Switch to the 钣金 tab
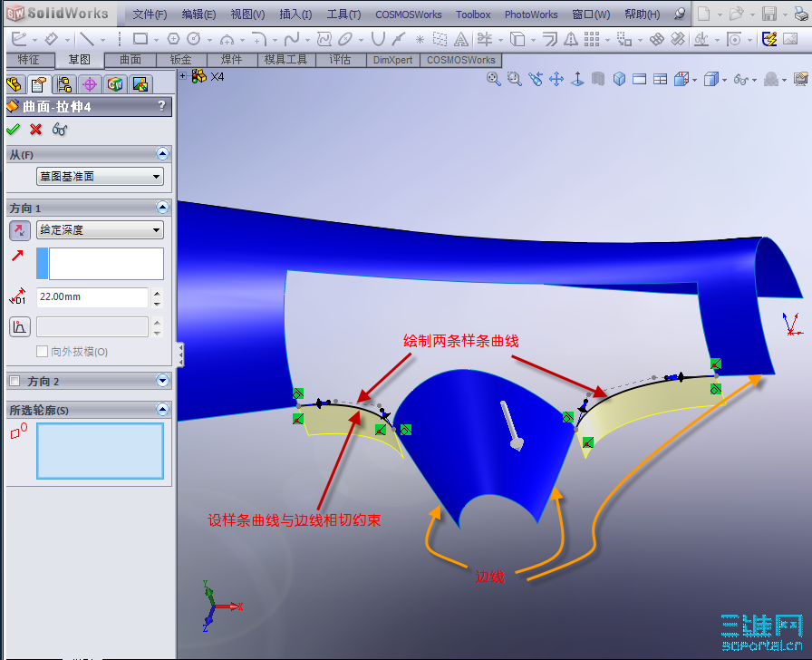The image size is (812, 660). tap(180, 60)
